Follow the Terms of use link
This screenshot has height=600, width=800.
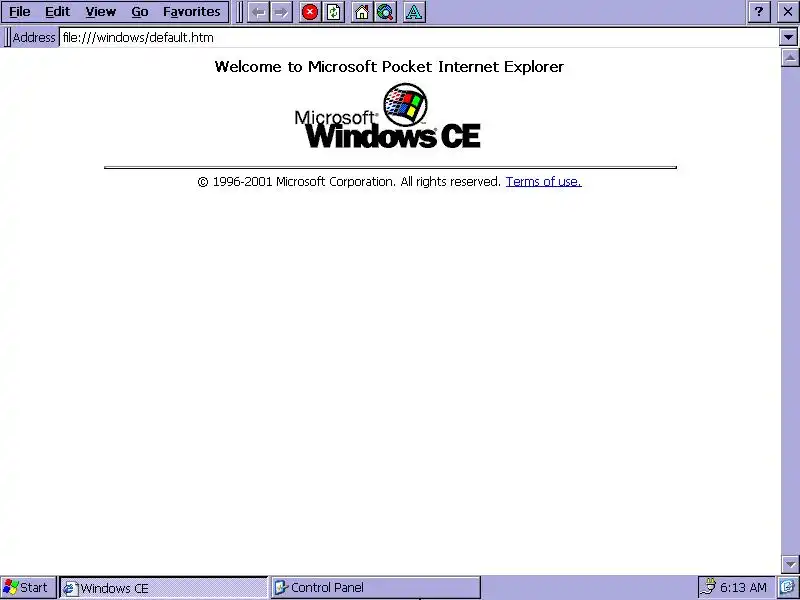pyautogui.click(x=543, y=182)
